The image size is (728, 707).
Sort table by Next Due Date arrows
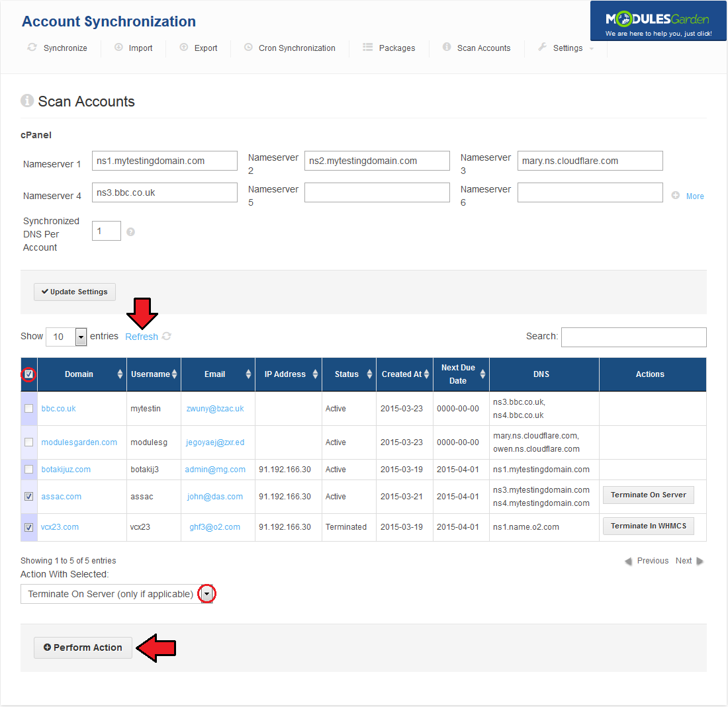point(483,374)
